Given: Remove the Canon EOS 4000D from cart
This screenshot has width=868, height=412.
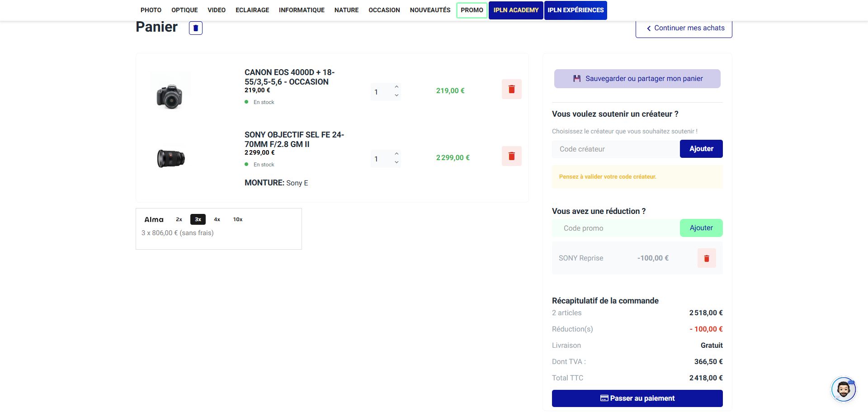Looking at the screenshot, I should (511, 89).
